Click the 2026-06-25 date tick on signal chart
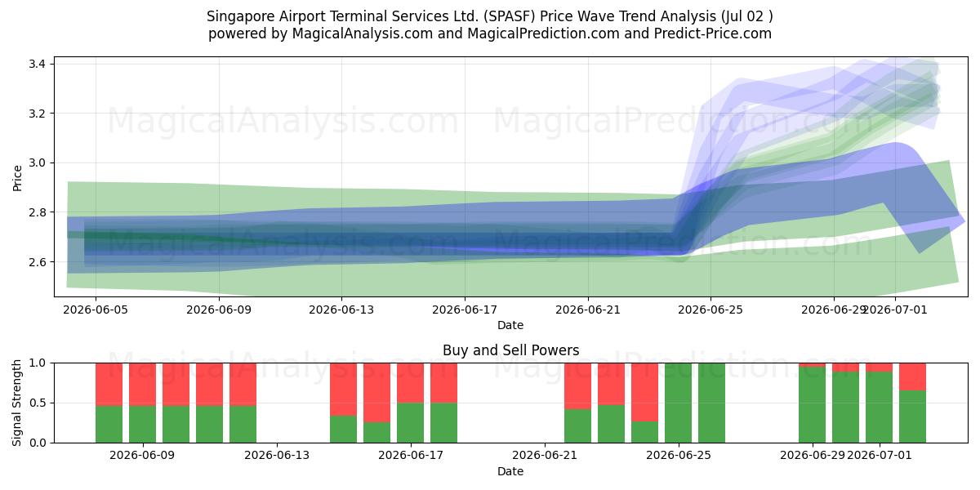 (x=679, y=456)
